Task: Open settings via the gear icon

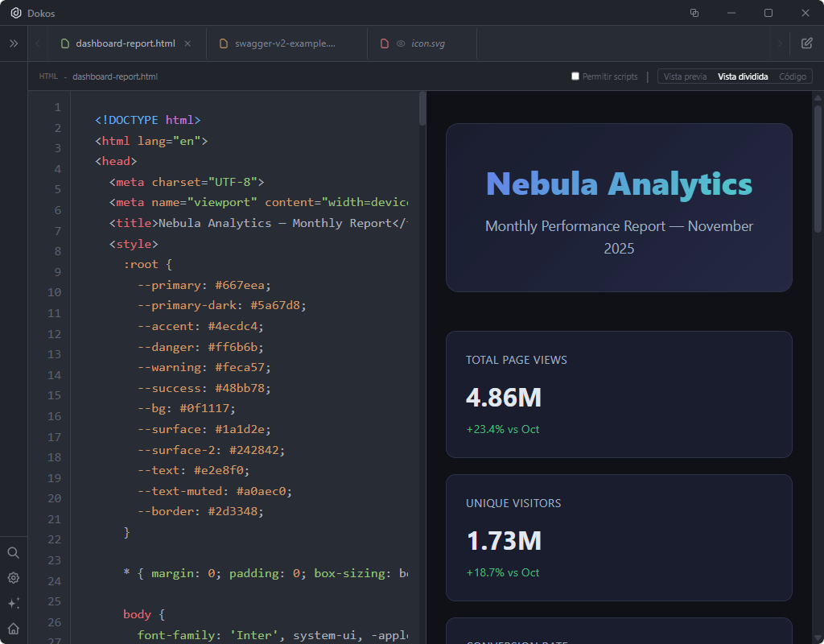Action: point(13,578)
